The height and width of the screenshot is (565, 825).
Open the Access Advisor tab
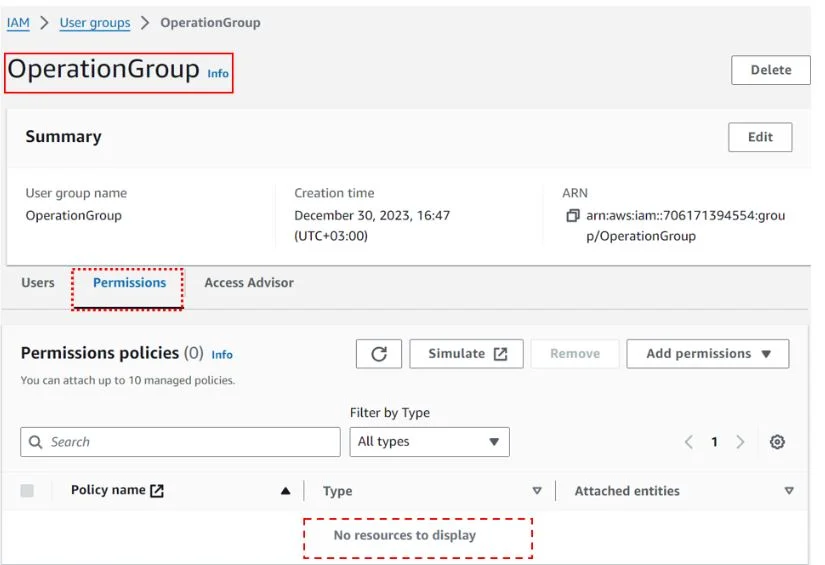point(249,282)
